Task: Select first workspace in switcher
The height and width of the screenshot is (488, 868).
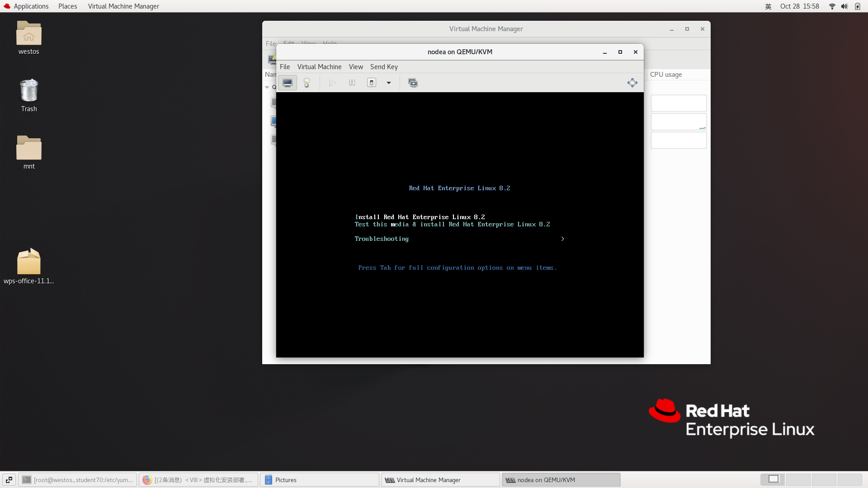Action: tap(773, 479)
